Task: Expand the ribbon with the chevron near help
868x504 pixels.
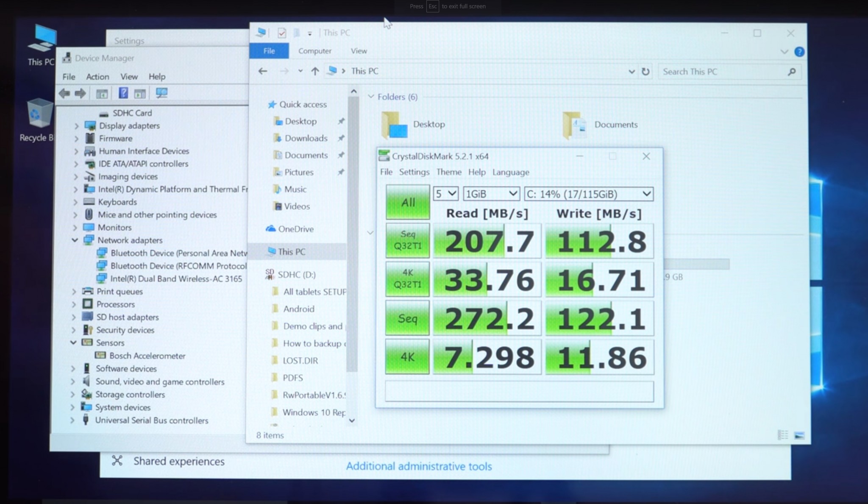Action: [x=784, y=52]
